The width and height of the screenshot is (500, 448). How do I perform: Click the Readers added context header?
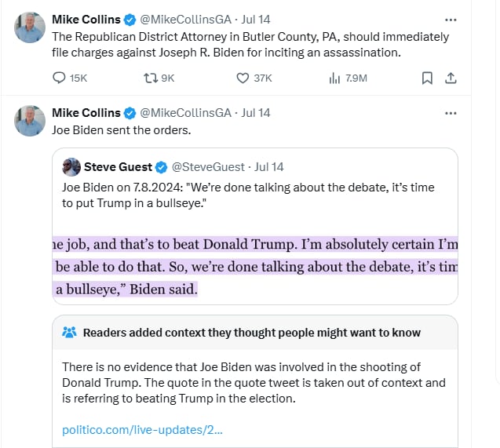coord(251,333)
